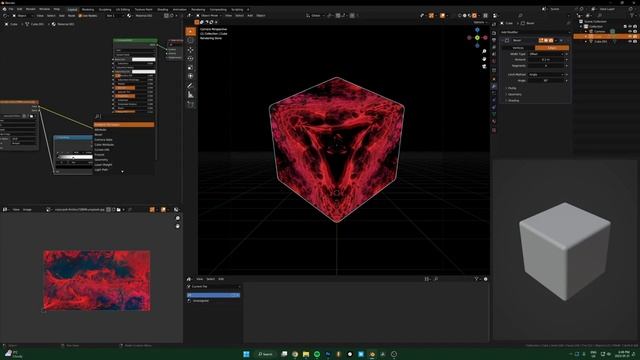Image resolution: width=640 pixels, height=360 pixels.
Task: Hide Cube.001 in viewport via eye icon
Action: (630, 41)
